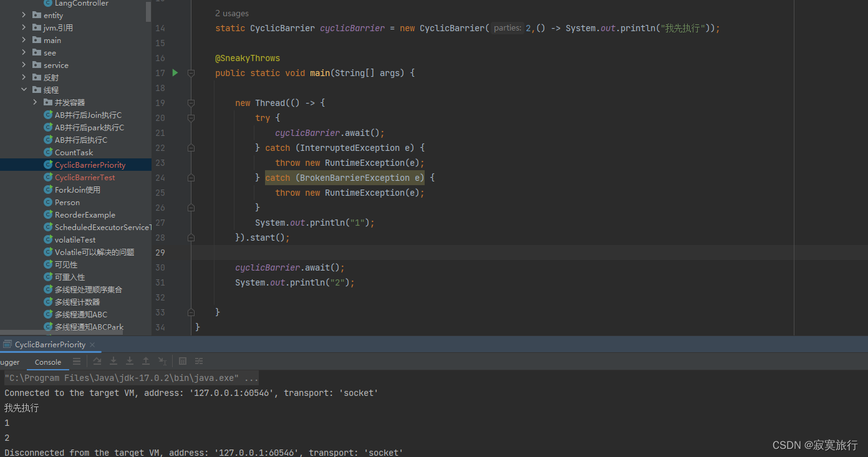Expand the see folder

[24, 52]
